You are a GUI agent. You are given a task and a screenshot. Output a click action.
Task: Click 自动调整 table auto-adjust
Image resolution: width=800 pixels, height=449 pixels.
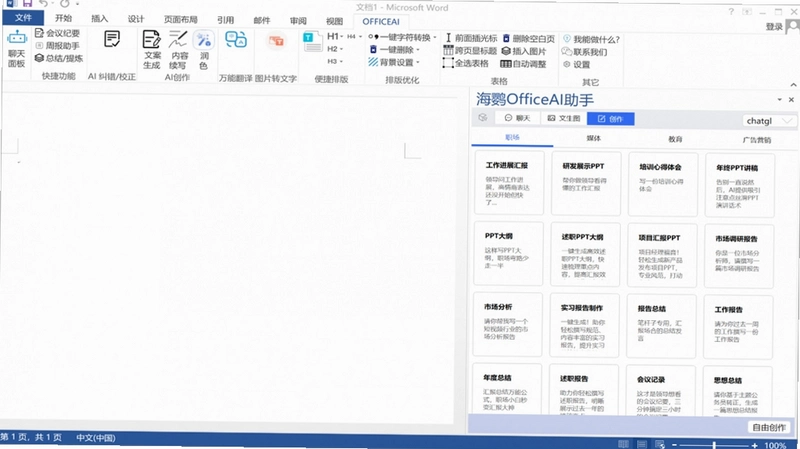point(523,64)
